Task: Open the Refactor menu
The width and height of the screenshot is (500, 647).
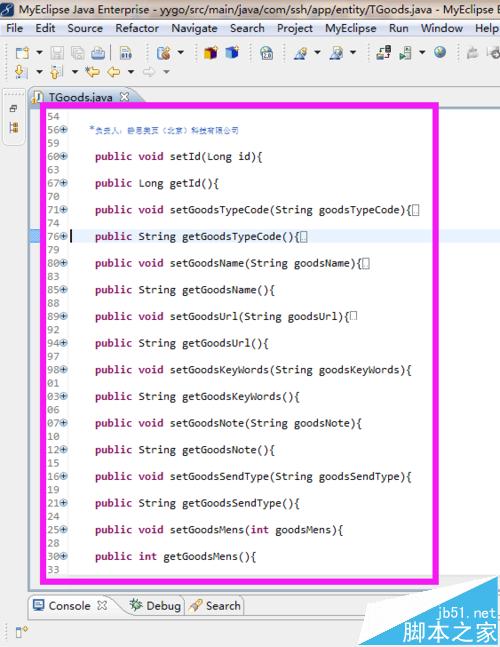Action: pyautogui.click(x=137, y=28)
